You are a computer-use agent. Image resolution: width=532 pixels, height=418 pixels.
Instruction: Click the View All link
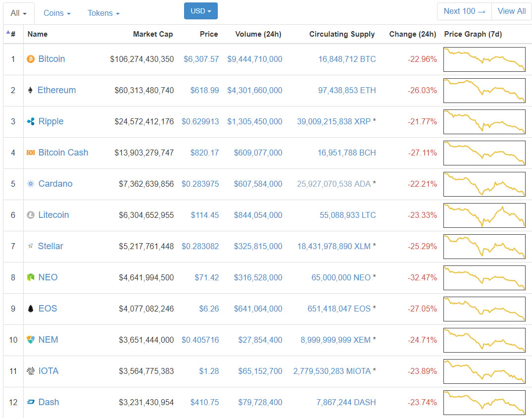pos(511,10)
